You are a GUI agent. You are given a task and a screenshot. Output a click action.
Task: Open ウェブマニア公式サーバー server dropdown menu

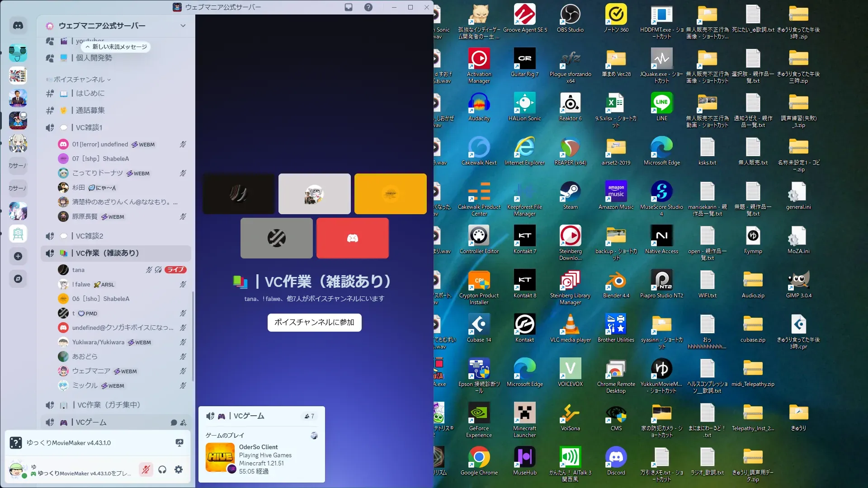[183, 26]
